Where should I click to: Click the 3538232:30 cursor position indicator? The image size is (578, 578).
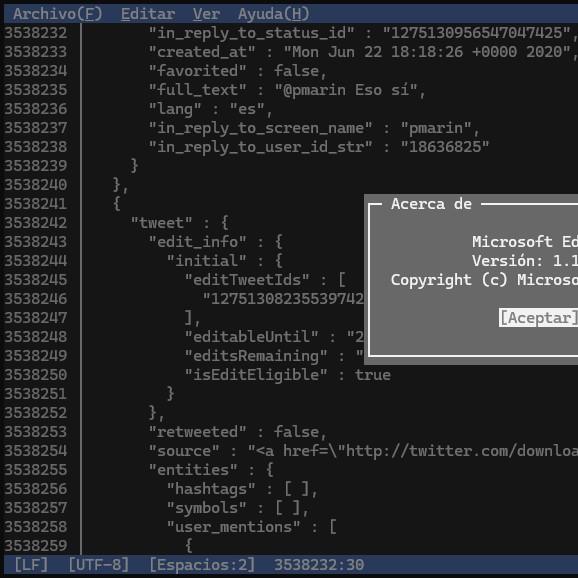319,565
